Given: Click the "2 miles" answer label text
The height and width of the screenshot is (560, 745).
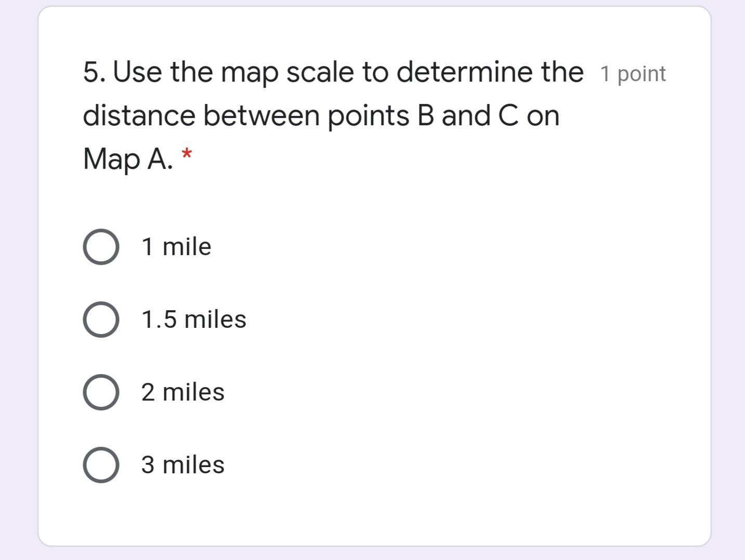Looking at the screenshot, I should click(x=182, y=392).
